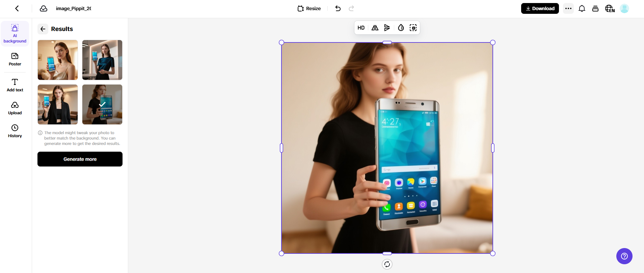Image resolution: width=644 pixels, height=273 pixels.
Task: Click the top-right corner selection handle
Action: (x=493, y=42)
